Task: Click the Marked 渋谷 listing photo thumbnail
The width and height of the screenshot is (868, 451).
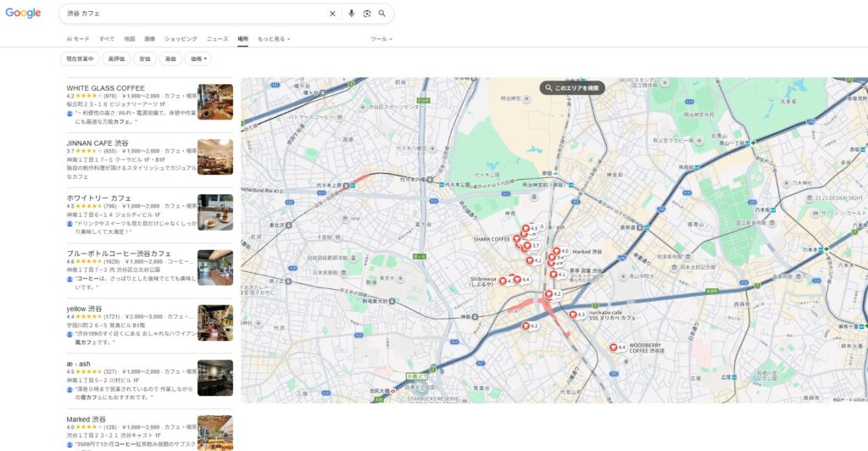Action: (215, 433)
